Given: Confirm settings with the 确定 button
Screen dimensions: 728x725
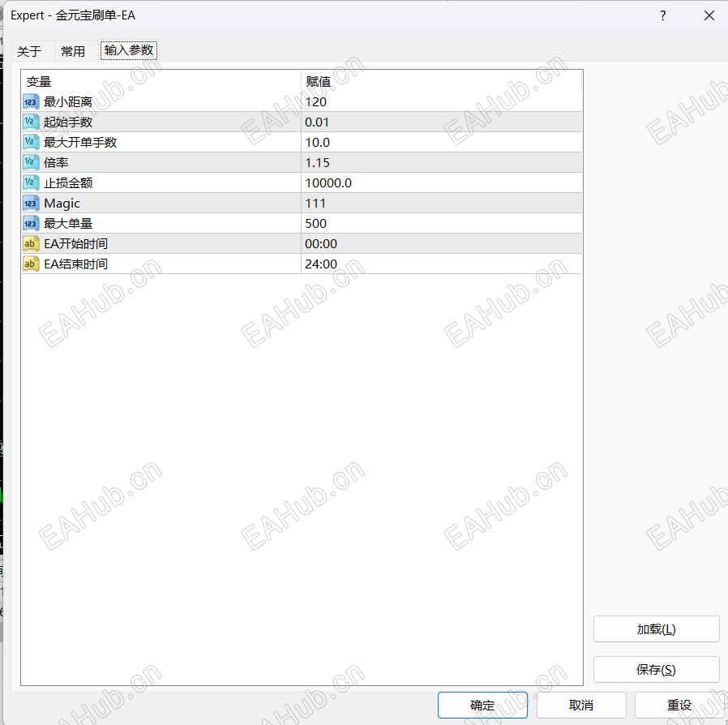Looking at the screenshot, I should 482,705.
